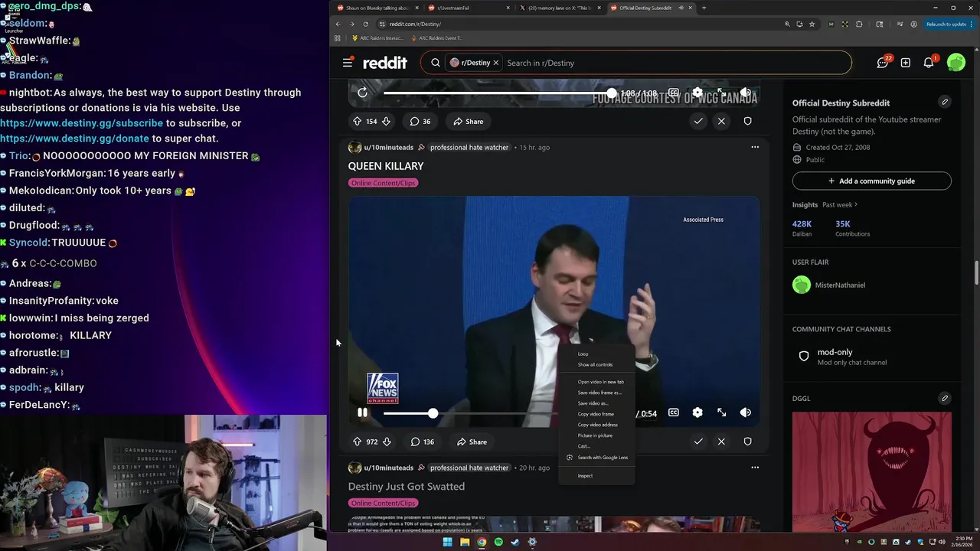Click the 1:08 video progress bar handle

point(611,93)
